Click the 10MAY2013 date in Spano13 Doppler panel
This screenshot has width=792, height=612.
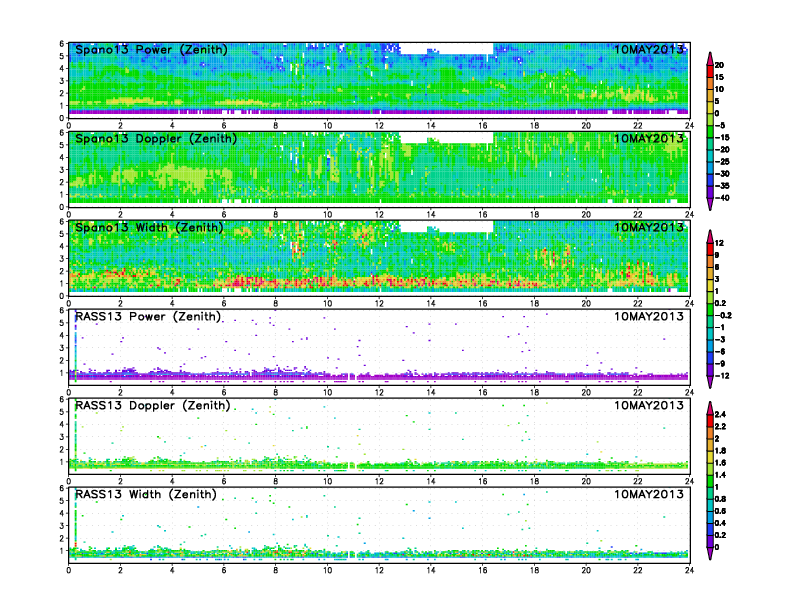coord(649,138)
